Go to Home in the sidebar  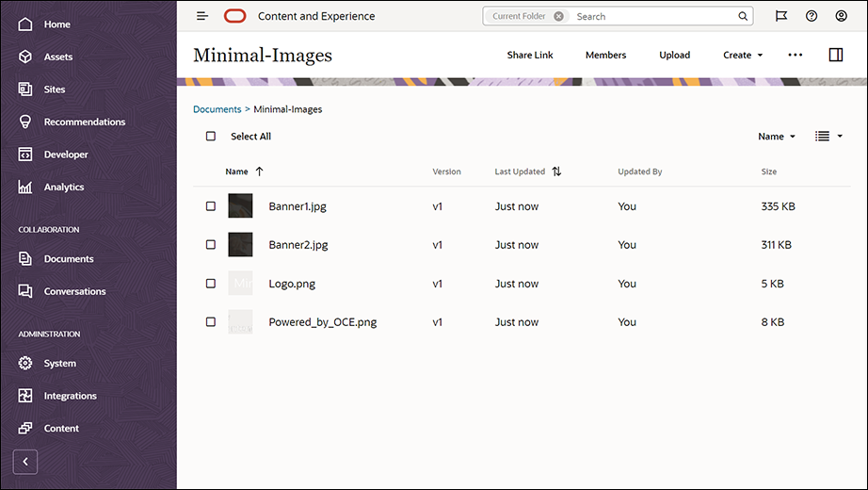click(57, 24)
